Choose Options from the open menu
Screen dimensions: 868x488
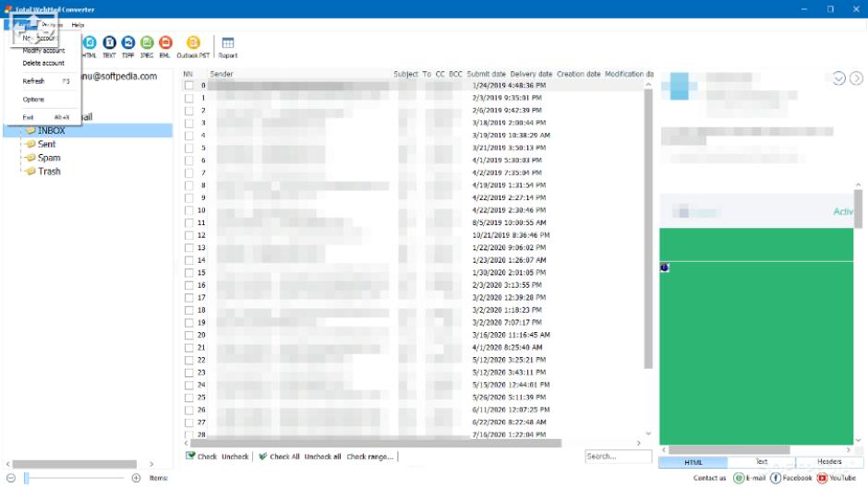(x=43, y=100)
